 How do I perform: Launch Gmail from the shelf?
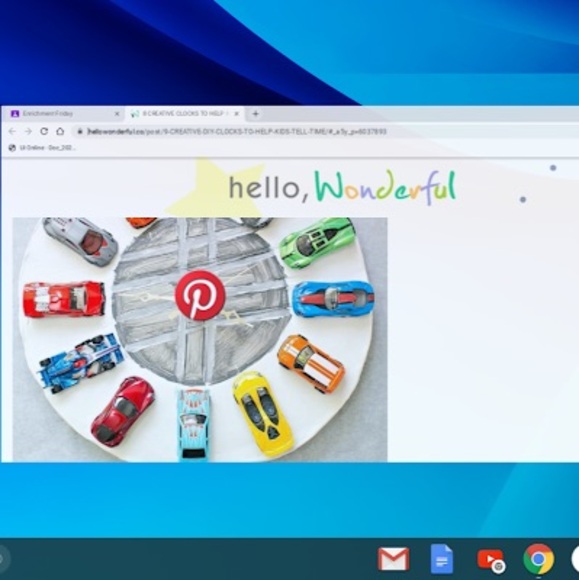click(x=393, y=559)
